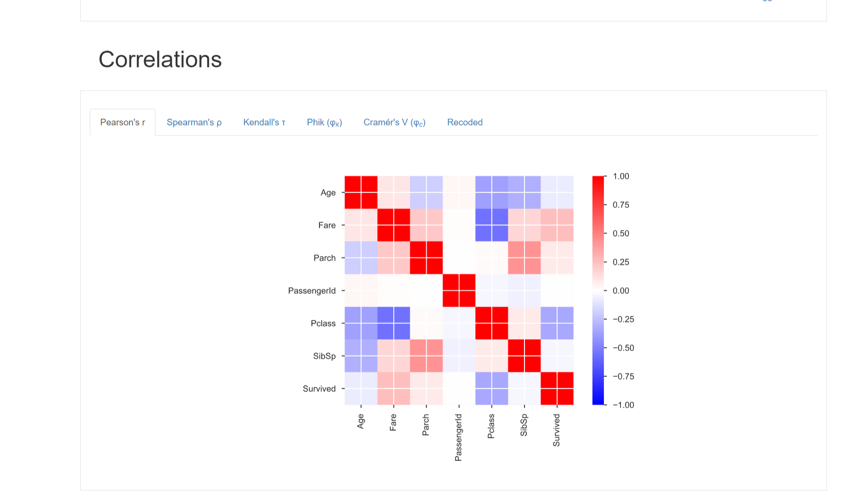
Task: View the Phik (φk) correlation tab
Action: point(324,122)
